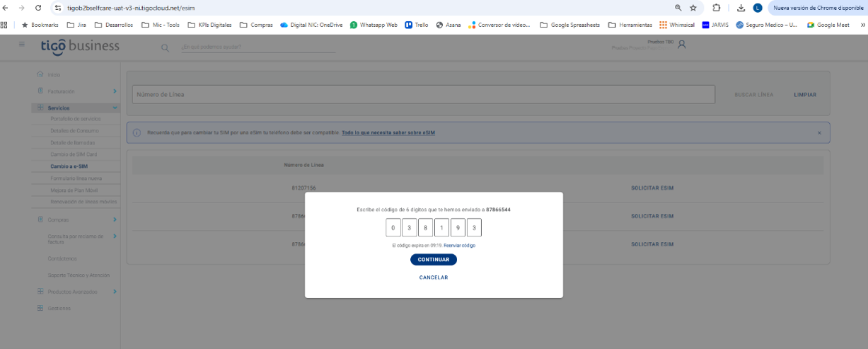This screenshot has height=349, width=868.
Task: Open the apps grid in bookmarks bar
Action: coord(4,24)
